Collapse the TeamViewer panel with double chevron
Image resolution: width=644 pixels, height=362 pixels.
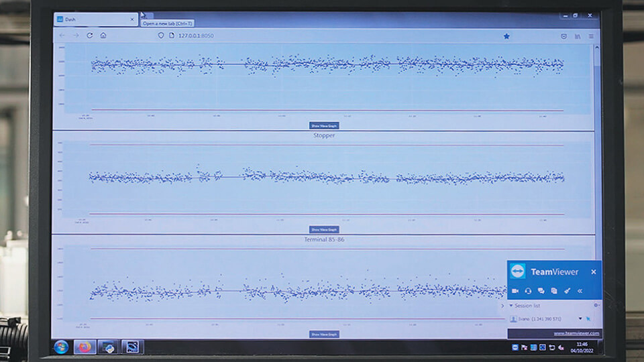click(580, 290)
